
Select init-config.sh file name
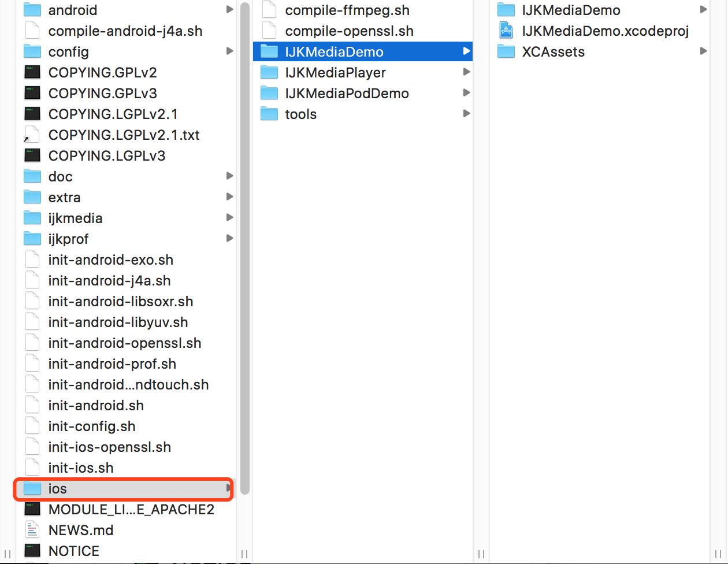[92, 426]
